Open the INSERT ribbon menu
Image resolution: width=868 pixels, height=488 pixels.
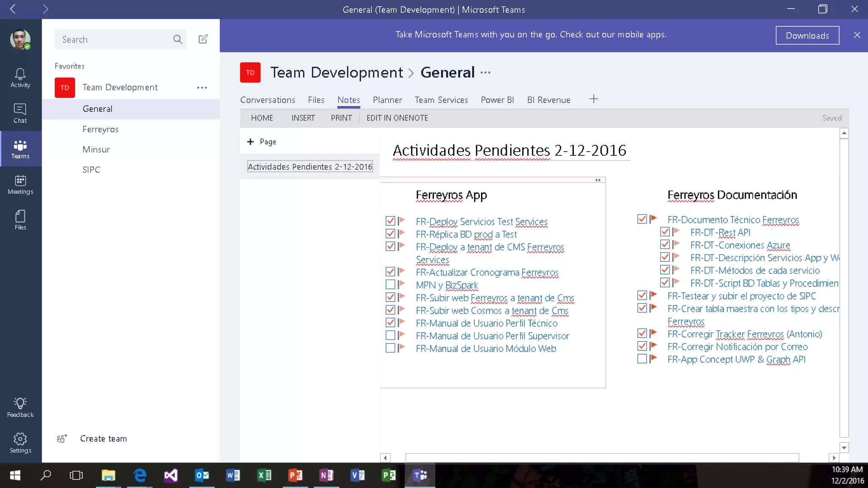(x=303, y=118)
